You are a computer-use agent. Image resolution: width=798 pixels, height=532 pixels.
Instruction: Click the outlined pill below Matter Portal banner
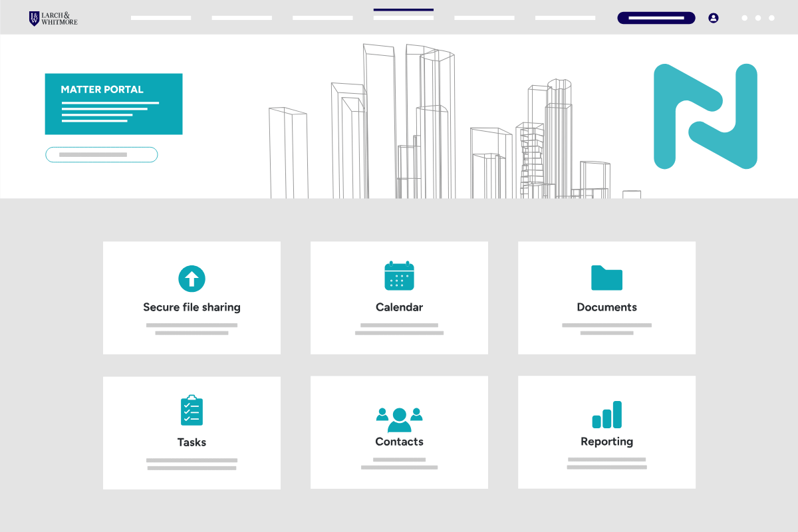101,154
